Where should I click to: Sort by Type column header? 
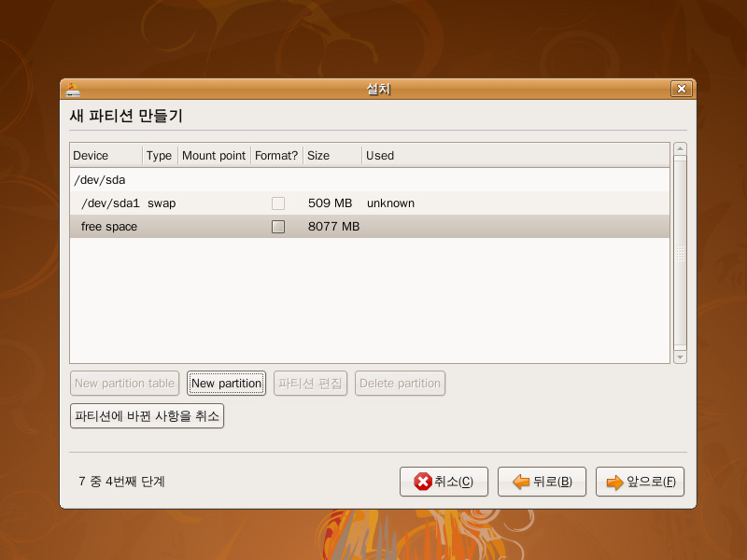pos(160,156)
